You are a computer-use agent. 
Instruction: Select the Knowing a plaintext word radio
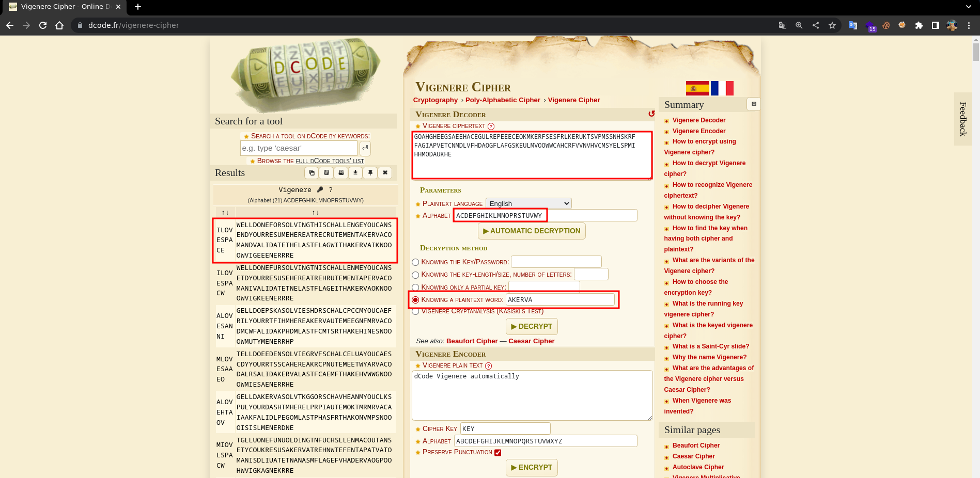pyautogui.click(x=415, y=300)
